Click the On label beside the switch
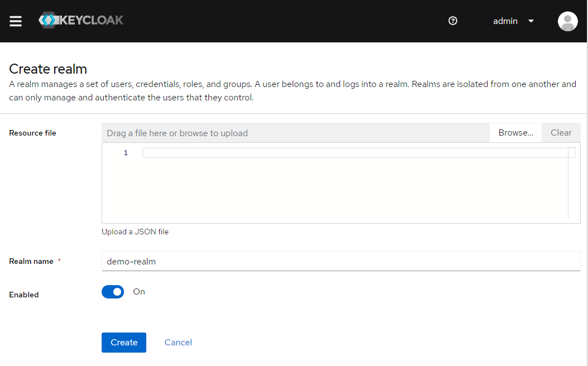Viewport: 588px width, 366px height. (x=139, y=292)
